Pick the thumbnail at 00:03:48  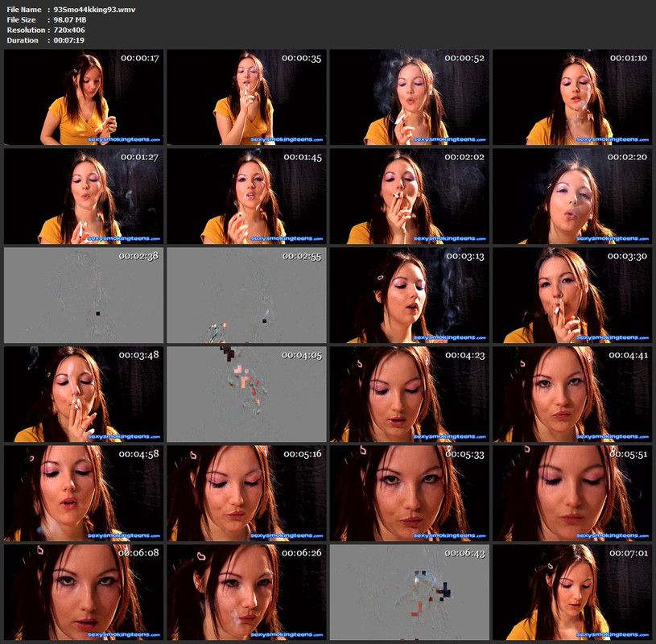(x=84, y=394)
